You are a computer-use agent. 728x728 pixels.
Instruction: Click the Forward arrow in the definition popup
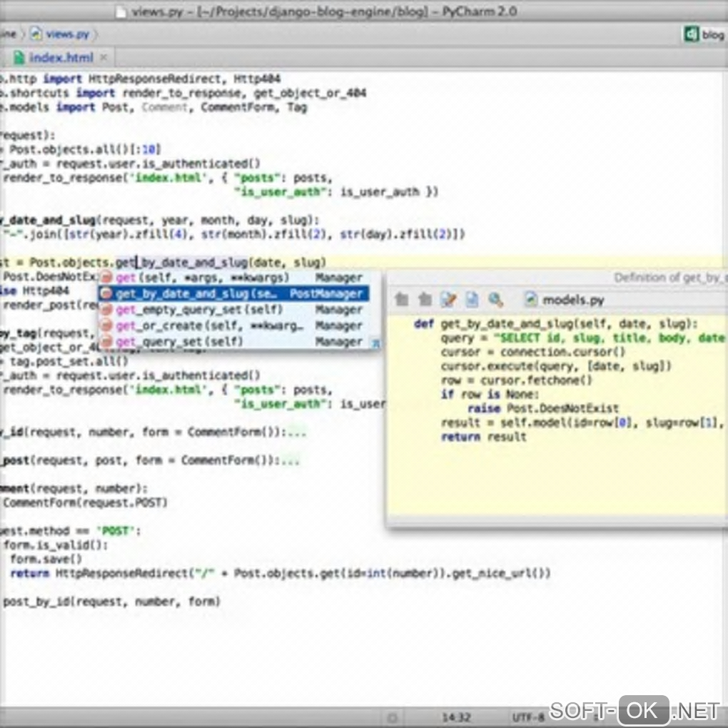425,300
